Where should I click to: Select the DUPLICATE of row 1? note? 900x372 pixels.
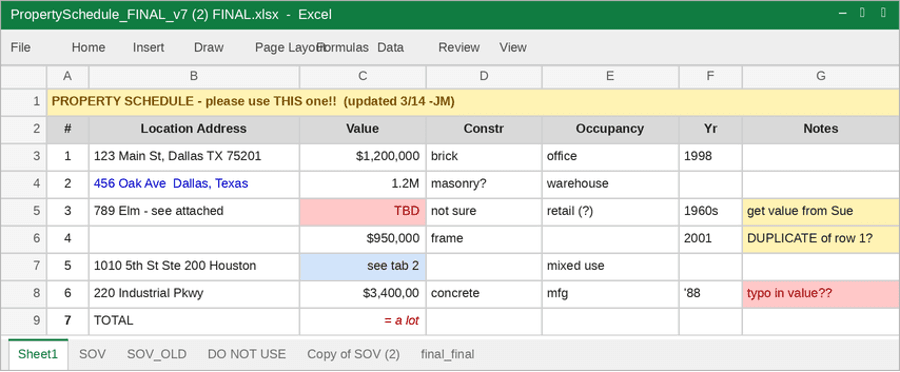pos(821,238)
